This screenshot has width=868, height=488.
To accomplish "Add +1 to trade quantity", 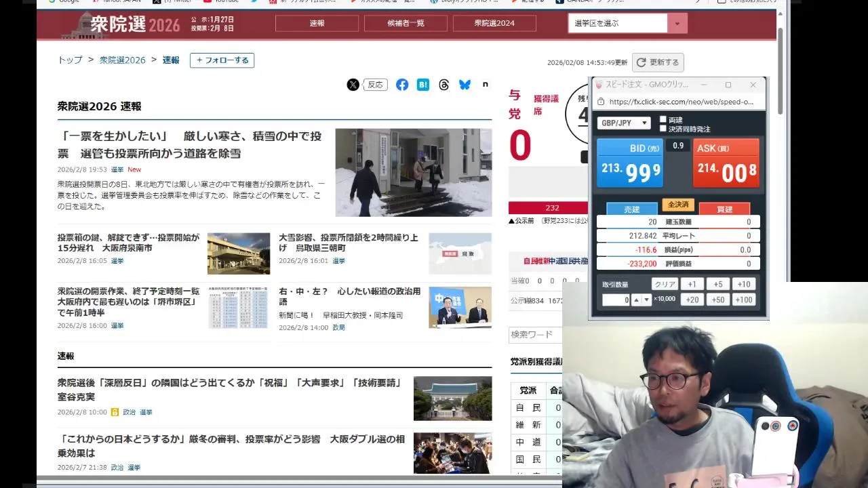I will pyautogui.click(x=692, y=285).
